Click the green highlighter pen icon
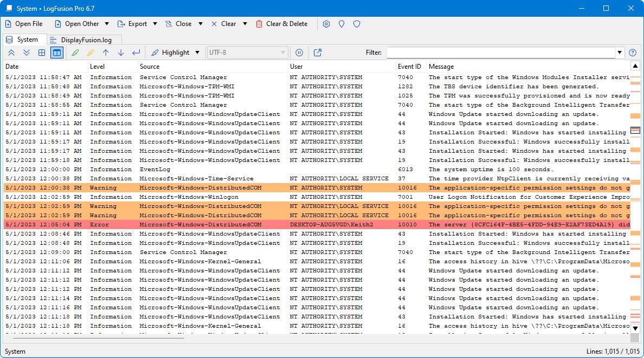This screenshot has width=644, height=358. (x=75, y=53)
